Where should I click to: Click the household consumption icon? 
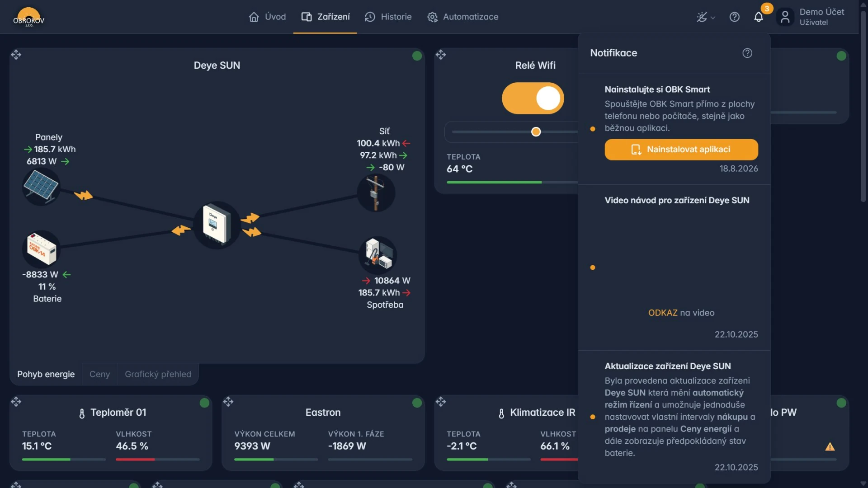pyautogui.click(x=378, y=255)
